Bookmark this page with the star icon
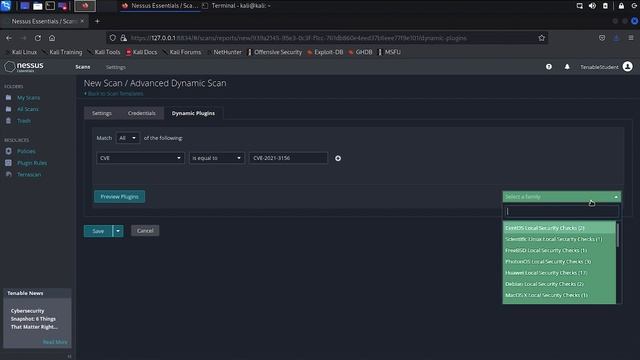Image resolution: width=640 pixels, height=360 pixels. [542, 38]
